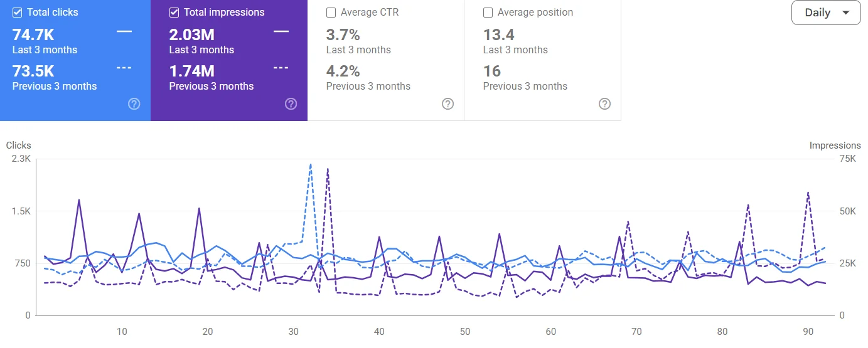This screenshot has width=868, height=348.
Task: Click the day 10 x-axis label
Action: pos(122,332)
